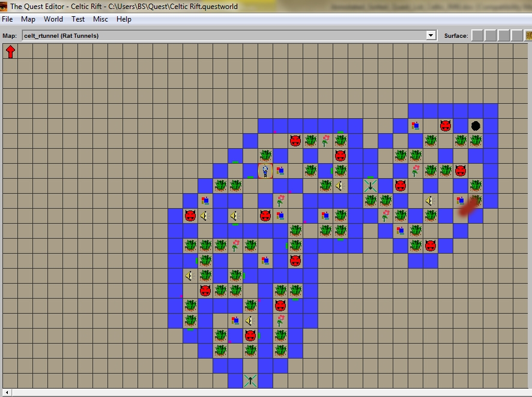The height and width of the screenshot is (397, 532).
Task: Select the second Surface swatch
Action: [x=491, y=35]
